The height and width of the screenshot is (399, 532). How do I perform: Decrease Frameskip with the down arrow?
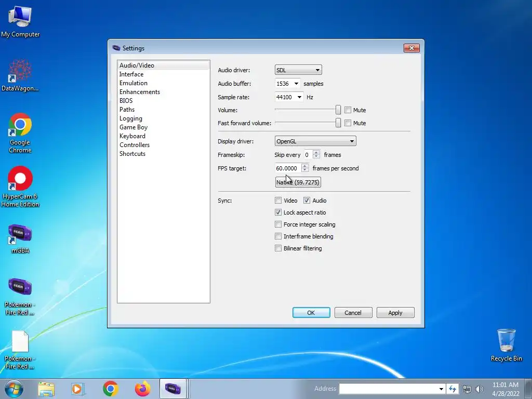coord(316,157)
